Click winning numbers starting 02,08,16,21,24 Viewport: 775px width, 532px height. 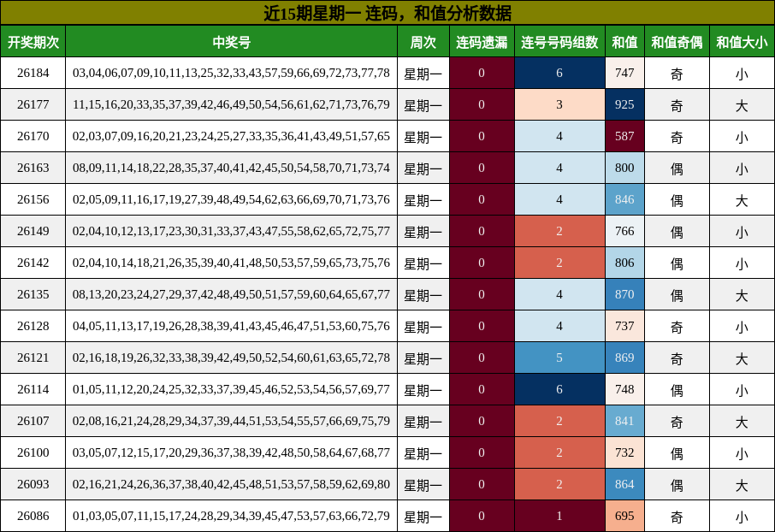pos(231,422)
